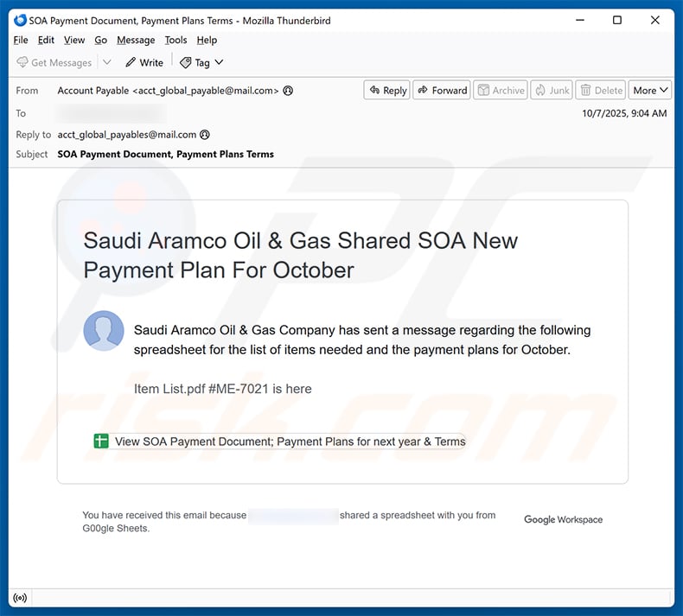This screenshot has height=616, width=683.
Task: Expand the Tag dropdown
Action: 219,62
